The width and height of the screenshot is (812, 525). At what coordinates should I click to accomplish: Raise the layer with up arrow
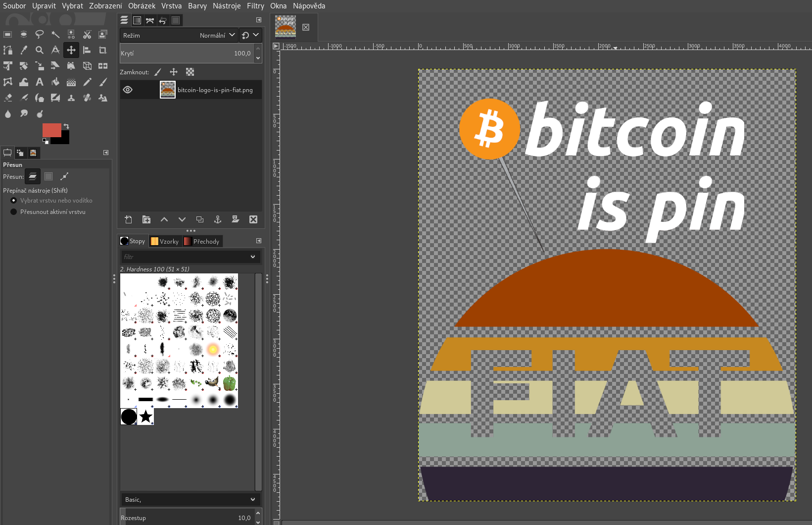click(x=164, y=219)
